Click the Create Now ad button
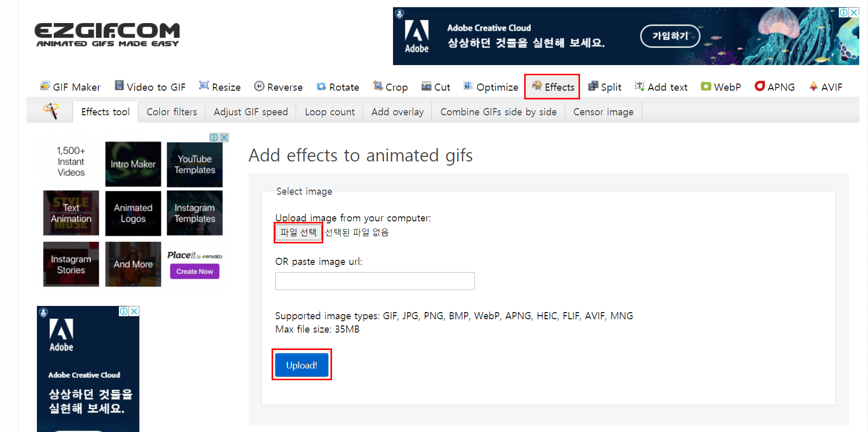868x432 pixels. pos(195,271)
